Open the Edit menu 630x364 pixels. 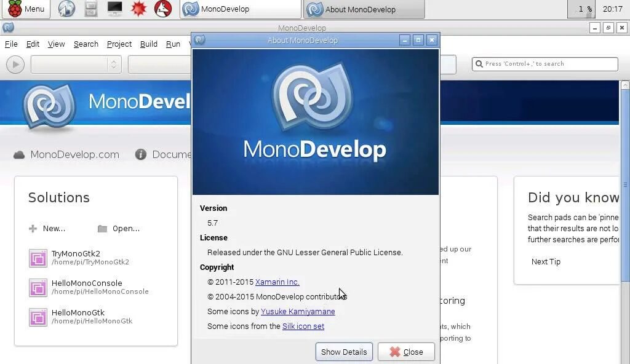(33, 44)
